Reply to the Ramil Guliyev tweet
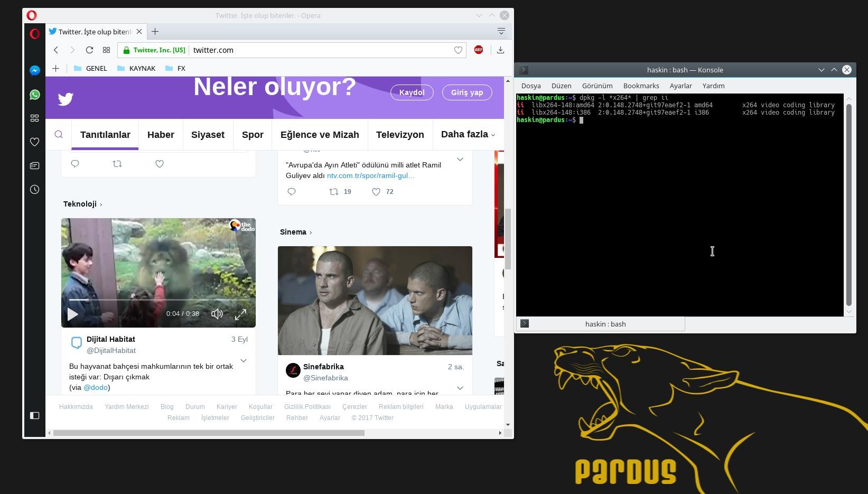The height and width of the screenshot is (494, 868). [x=292, y=192]
